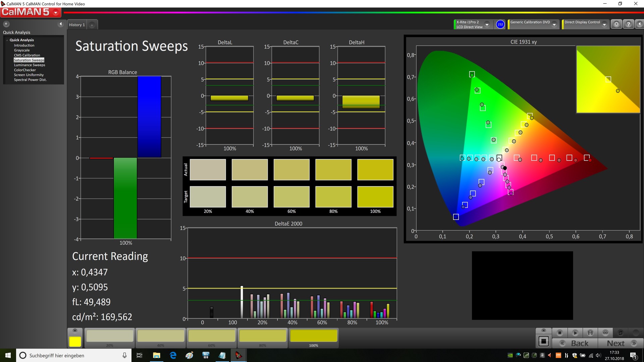Expand the Generic Calibration DVD source dropdown

click(x=554, y=24)
